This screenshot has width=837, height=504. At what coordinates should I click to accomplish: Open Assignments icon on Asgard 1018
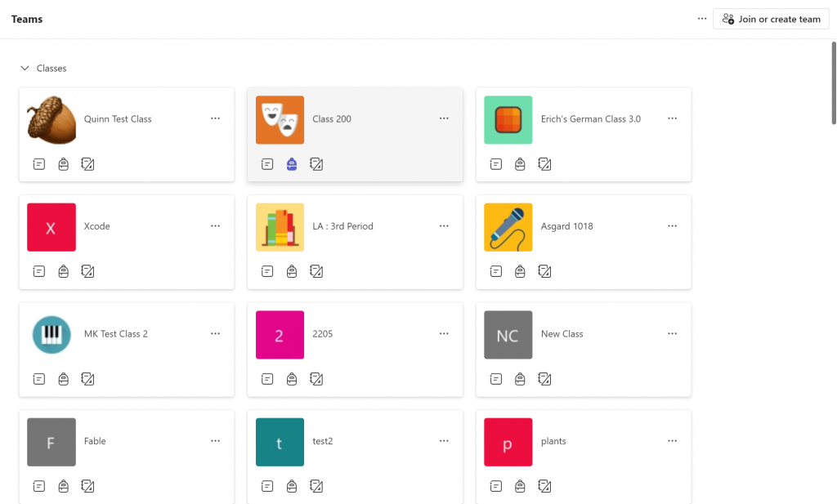point(496,271)
